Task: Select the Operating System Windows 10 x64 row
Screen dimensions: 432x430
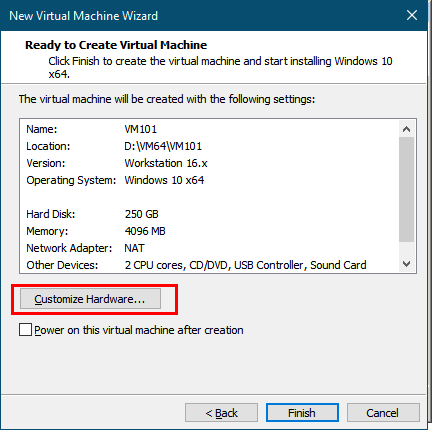Action: [209, 180]
